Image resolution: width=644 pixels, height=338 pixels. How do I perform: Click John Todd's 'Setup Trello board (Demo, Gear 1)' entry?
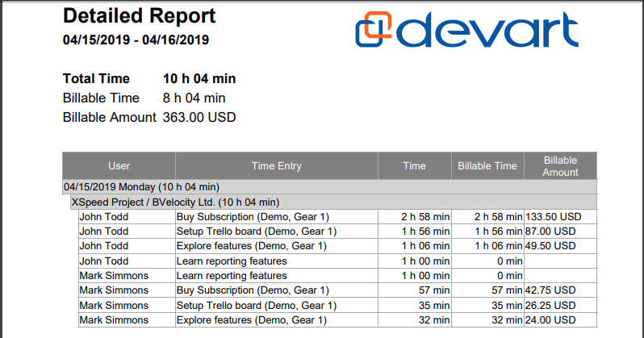pos(257,232)
